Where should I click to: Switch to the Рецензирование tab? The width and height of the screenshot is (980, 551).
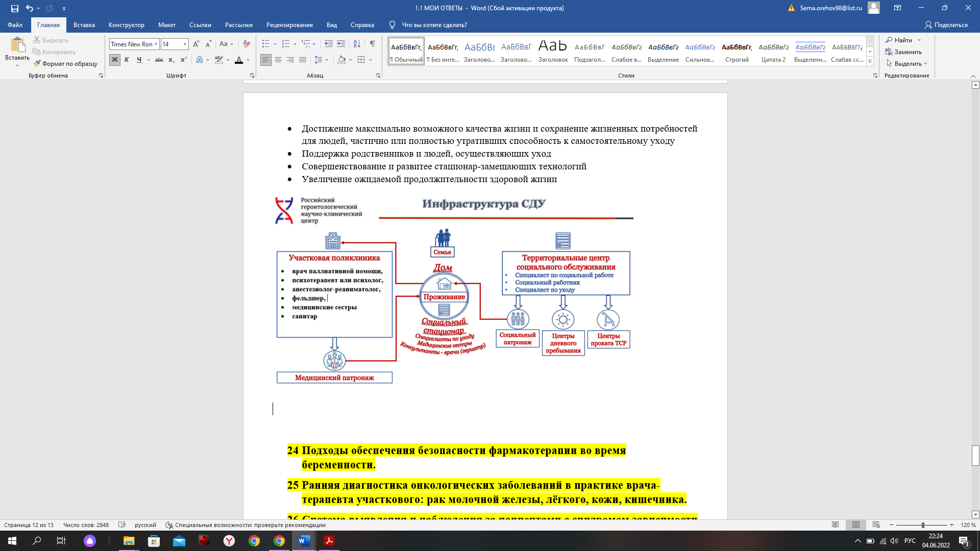click(289, 25)
